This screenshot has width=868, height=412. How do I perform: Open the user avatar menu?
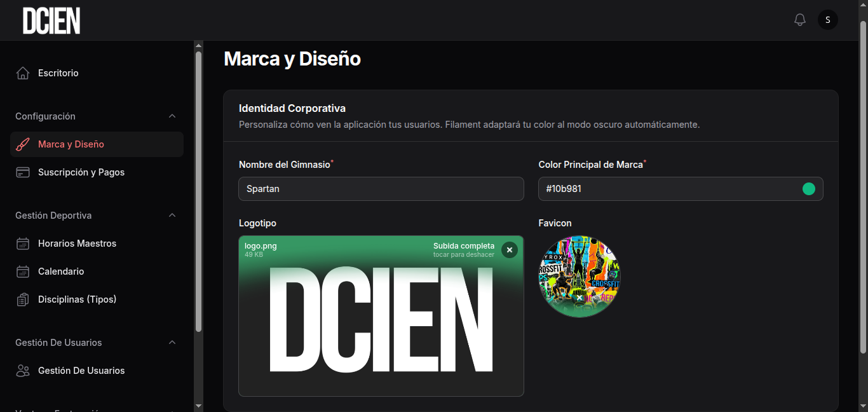point(827,20)
